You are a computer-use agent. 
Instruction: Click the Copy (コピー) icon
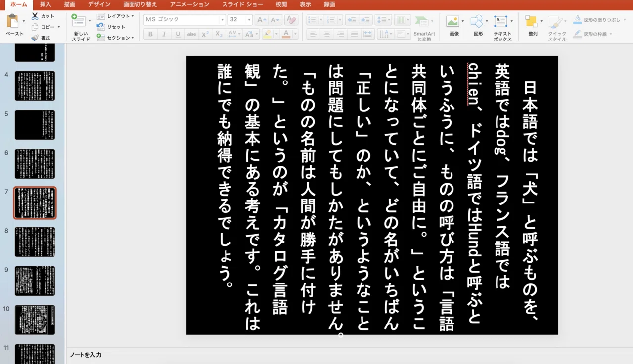[35, 27]
